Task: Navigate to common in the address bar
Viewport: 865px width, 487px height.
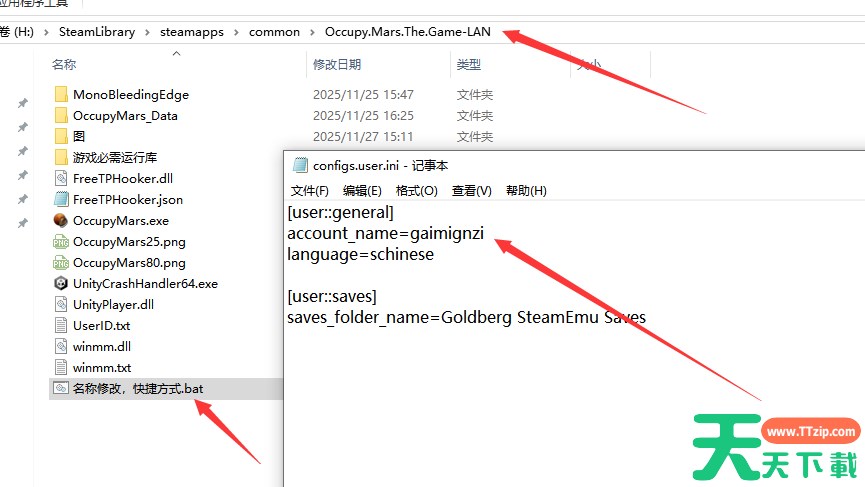Action: click(x=274, y=32)
